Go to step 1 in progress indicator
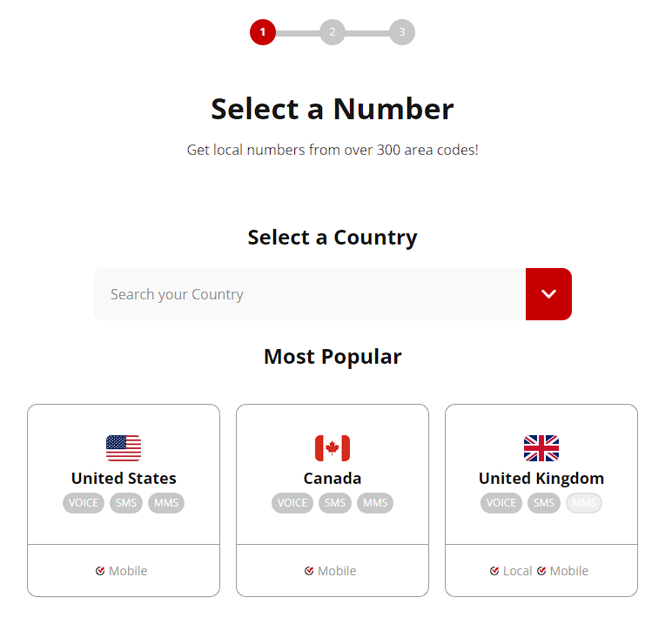The height and width of the screenshot is (631, 672). point(263,32)
